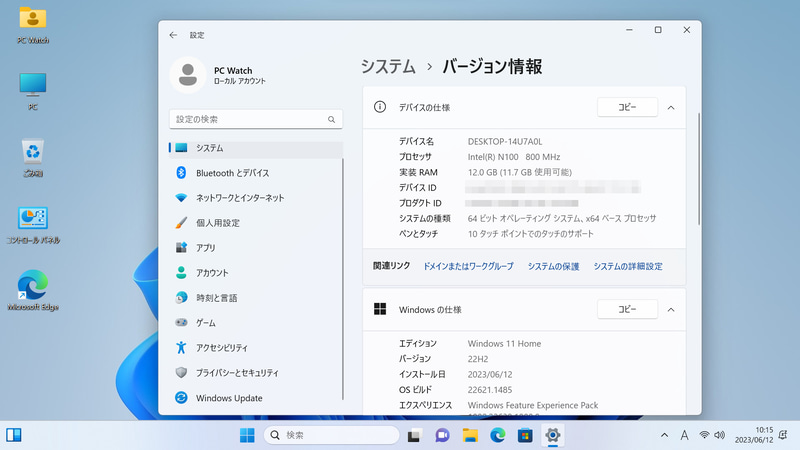
Task: Select the Control Panel desktop icon
Action: [33, 224]
